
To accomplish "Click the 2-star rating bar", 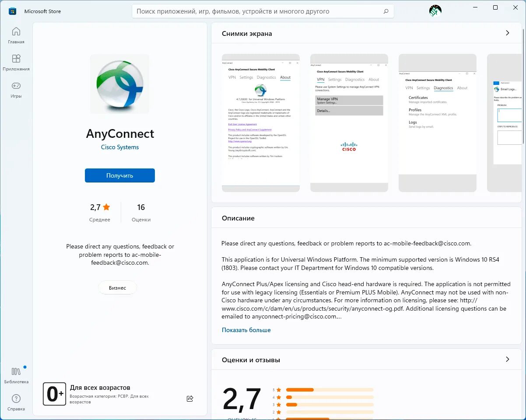I will pos(330,412).
